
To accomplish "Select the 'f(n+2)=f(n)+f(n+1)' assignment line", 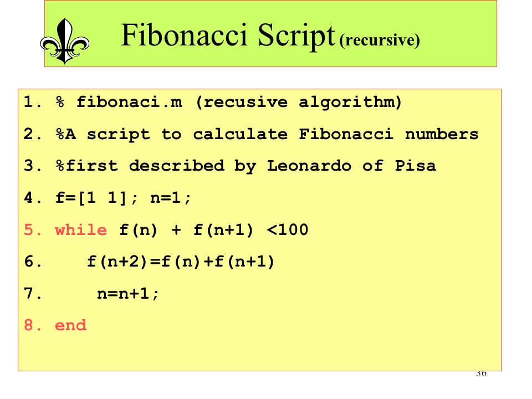I will click(181, 262).
